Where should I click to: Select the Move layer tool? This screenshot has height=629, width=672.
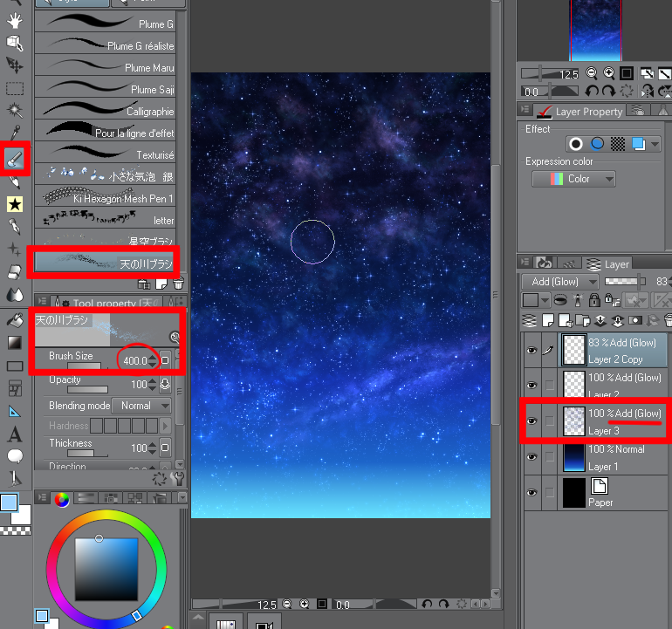(x=15, y=65)
